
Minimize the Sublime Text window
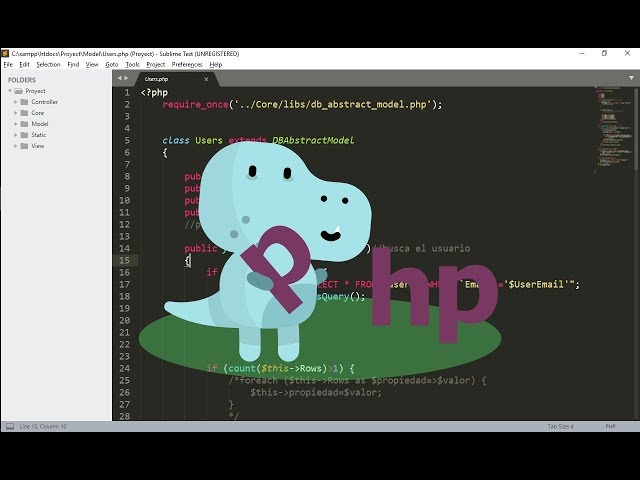582,53
